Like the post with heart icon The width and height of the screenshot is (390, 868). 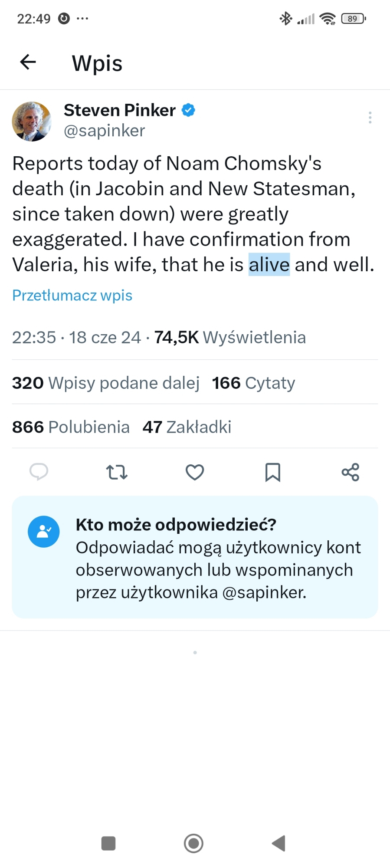(x=195, y=472)
